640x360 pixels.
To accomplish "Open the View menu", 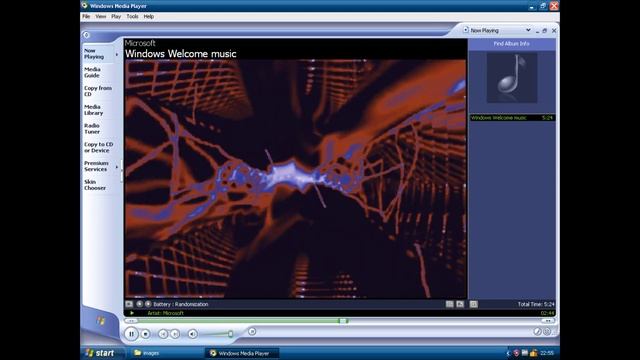I will point(101,17).
